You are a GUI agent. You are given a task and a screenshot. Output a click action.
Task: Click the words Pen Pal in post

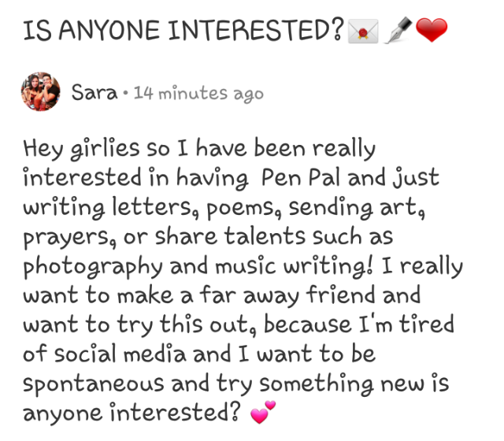[x=301, y=177]
